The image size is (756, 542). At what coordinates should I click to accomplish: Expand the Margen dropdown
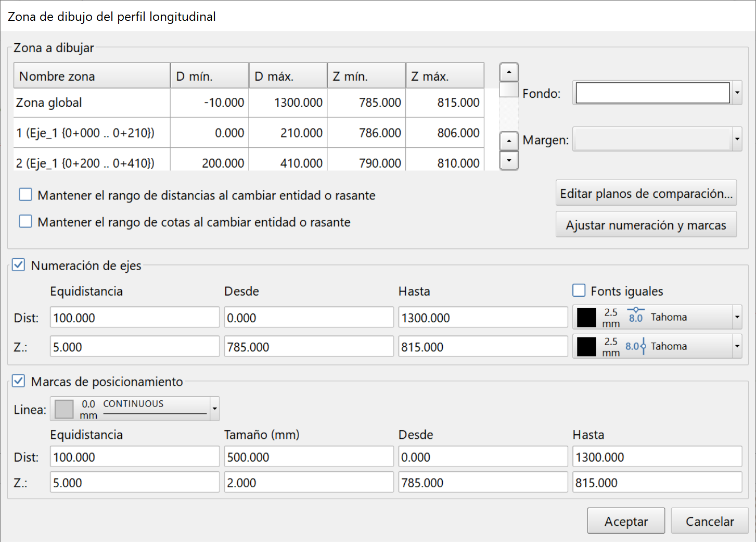737,140
